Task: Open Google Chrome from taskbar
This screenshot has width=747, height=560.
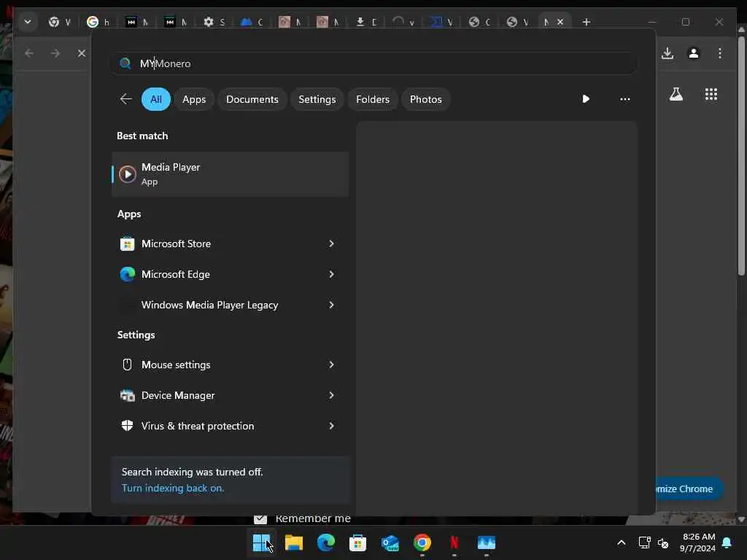Action: (422, 542)
